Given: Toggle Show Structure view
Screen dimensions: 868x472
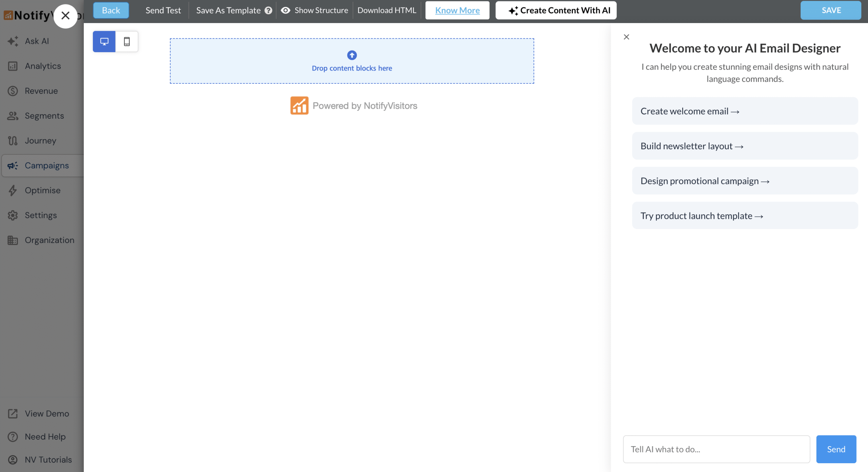Looking at the screenshot, I should (314, 10).
